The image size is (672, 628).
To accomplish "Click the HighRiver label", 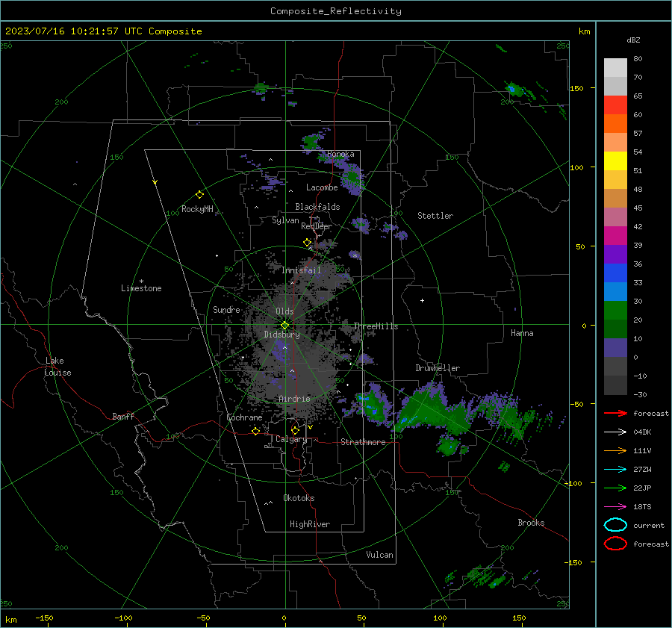I will pyautogui.click(x=309, y=524).
